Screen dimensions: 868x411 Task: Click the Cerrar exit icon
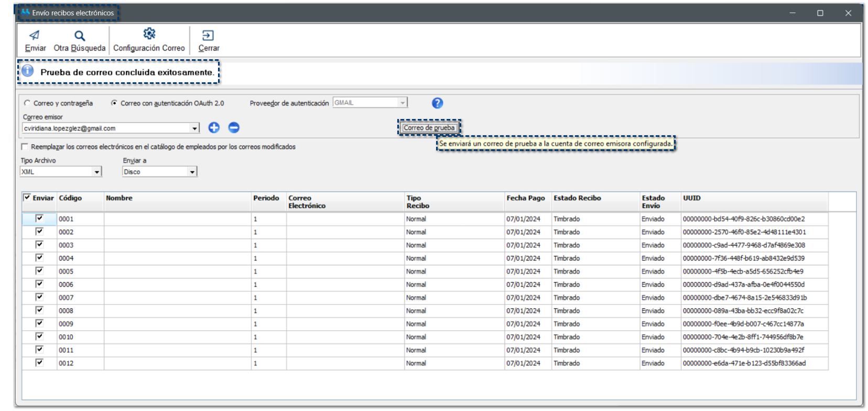208,36
